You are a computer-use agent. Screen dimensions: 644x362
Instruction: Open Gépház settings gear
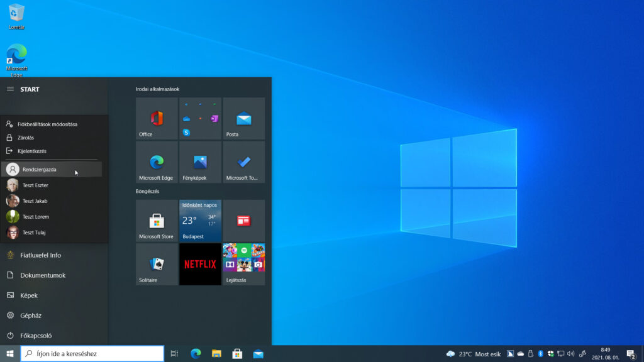point(30,315)
